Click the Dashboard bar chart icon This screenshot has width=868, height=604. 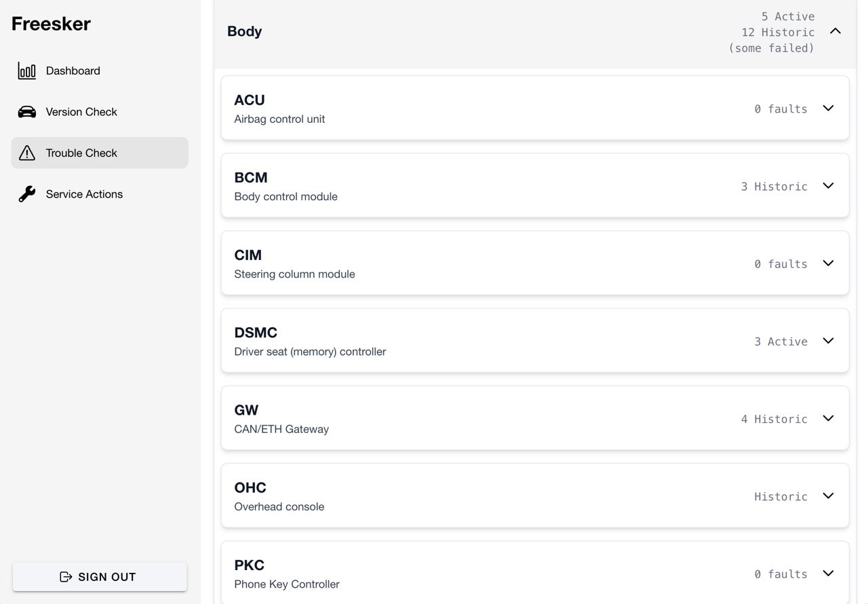tap(27, 71)
